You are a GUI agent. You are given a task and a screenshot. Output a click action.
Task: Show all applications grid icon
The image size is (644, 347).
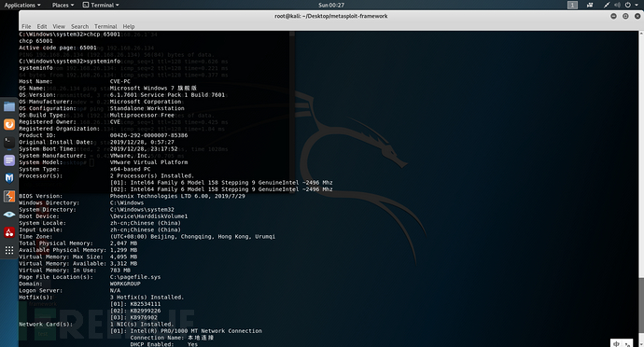click(9, 250)
